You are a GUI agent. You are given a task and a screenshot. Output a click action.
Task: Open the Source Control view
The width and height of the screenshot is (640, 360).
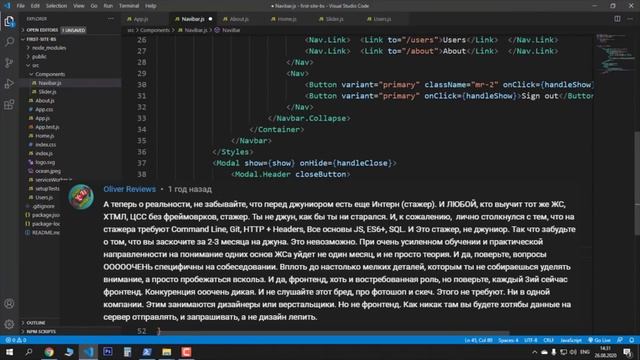tap(9, 62)
